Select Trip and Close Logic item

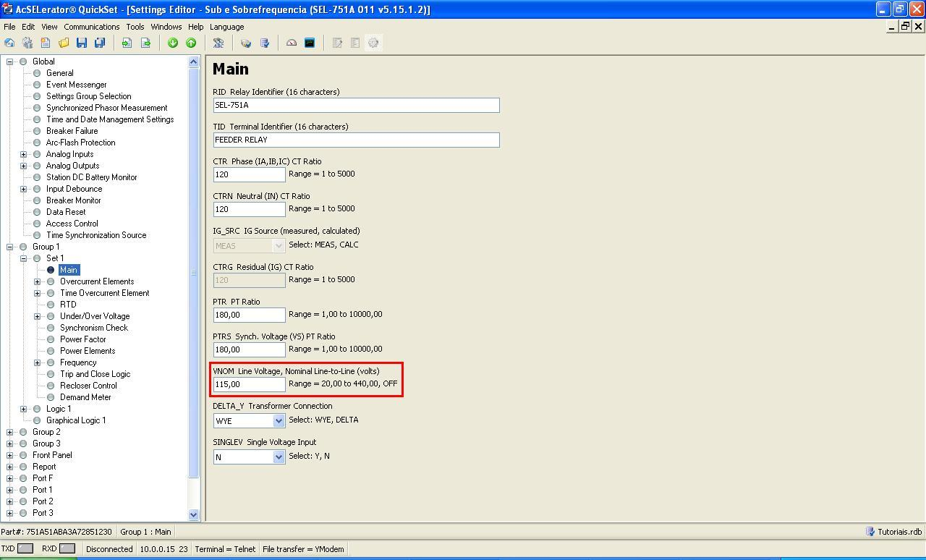pyautogui.click(x=95, y=374)
